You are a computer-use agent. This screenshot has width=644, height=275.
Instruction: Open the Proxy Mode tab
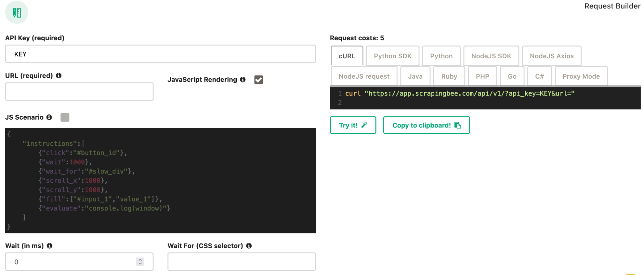click(x=581, y=76)
